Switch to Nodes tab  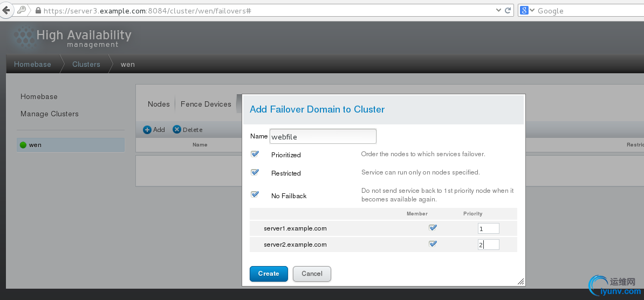(x=159, y=104)
